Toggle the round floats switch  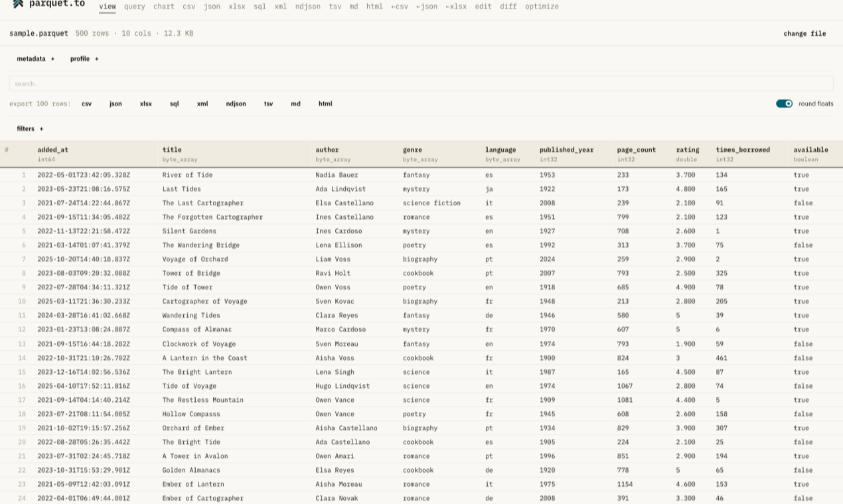(x=784, y=103)
